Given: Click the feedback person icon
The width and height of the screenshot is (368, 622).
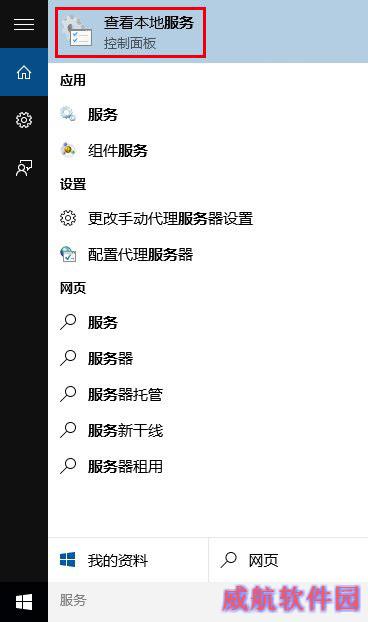Looking at the screenshot, I should 24,168.
